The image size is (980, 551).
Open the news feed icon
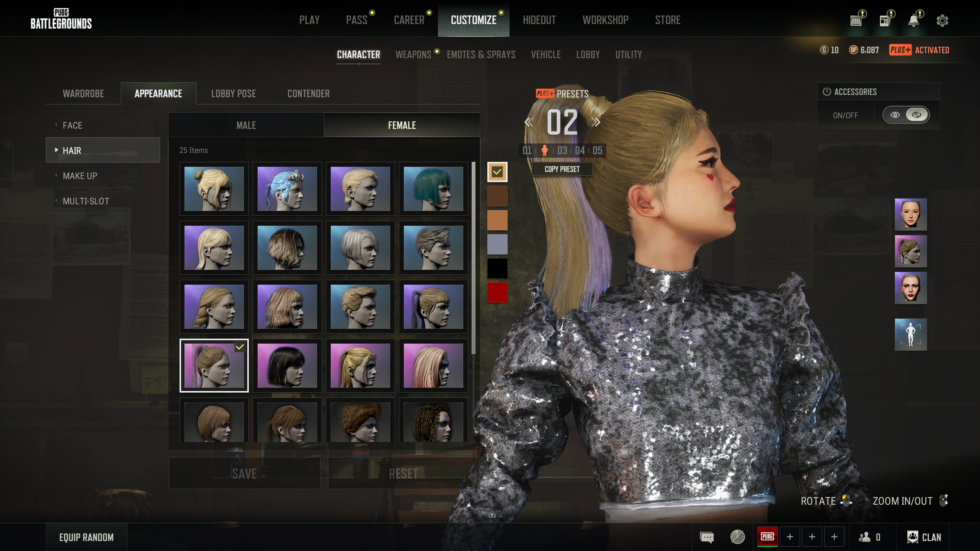[884, 21]
